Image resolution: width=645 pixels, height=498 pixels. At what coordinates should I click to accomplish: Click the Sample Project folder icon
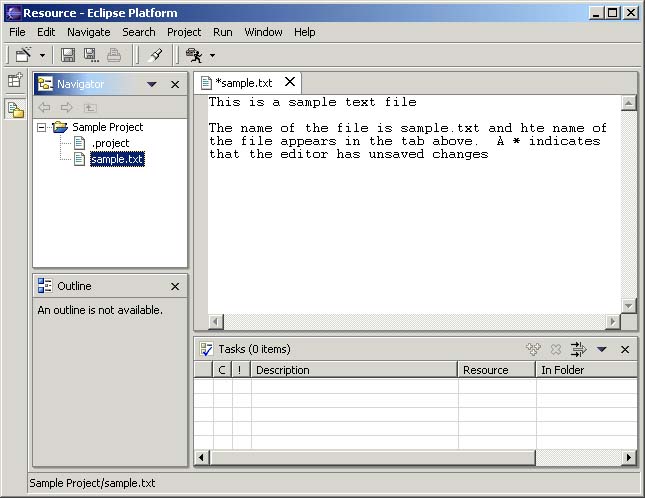60,127
